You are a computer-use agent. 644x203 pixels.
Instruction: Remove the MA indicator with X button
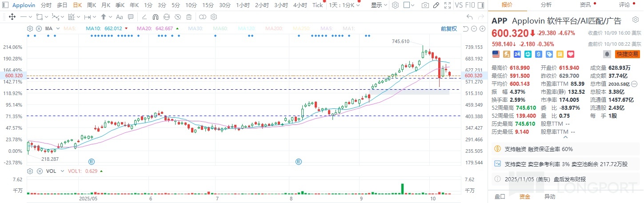[38, 28]
